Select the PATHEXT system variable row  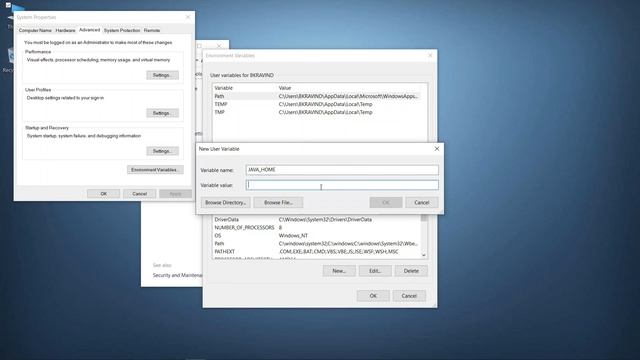[x=317, y=251]
